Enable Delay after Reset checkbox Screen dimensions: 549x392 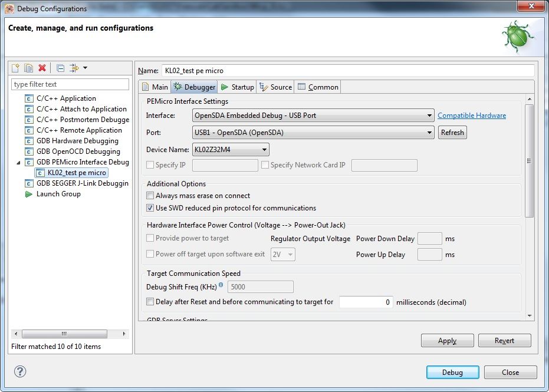(150, 301)
